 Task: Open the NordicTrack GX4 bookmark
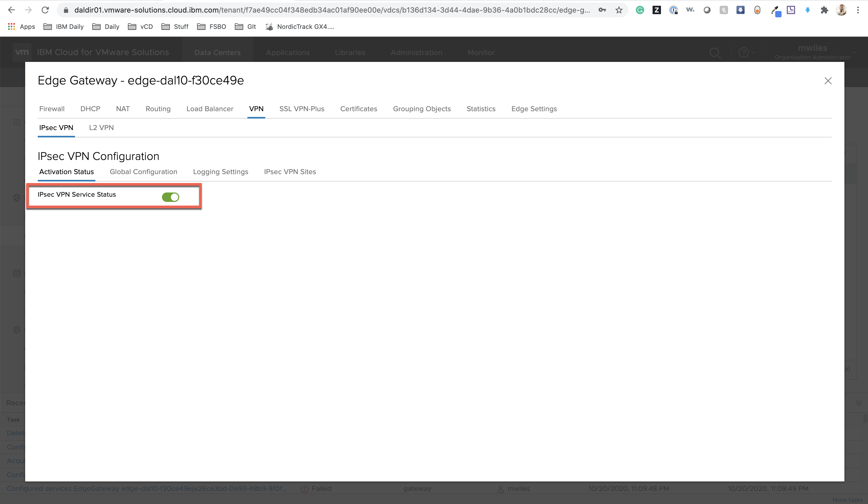pyautogui.click(x=300, y=26)
